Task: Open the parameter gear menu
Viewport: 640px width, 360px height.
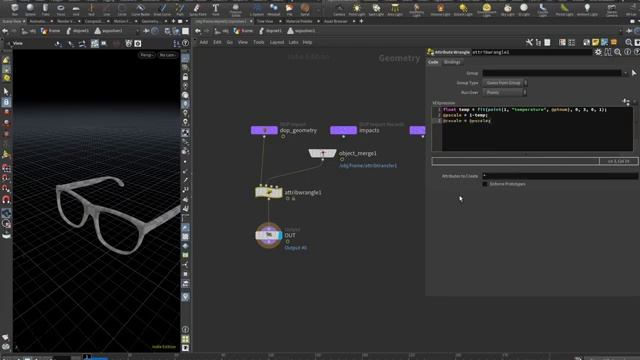Action: point(598,52)
